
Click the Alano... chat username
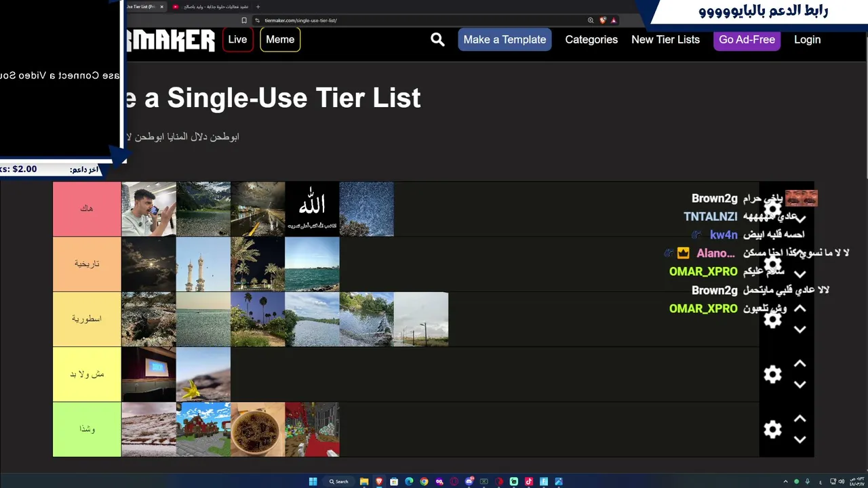coord(715,253)
